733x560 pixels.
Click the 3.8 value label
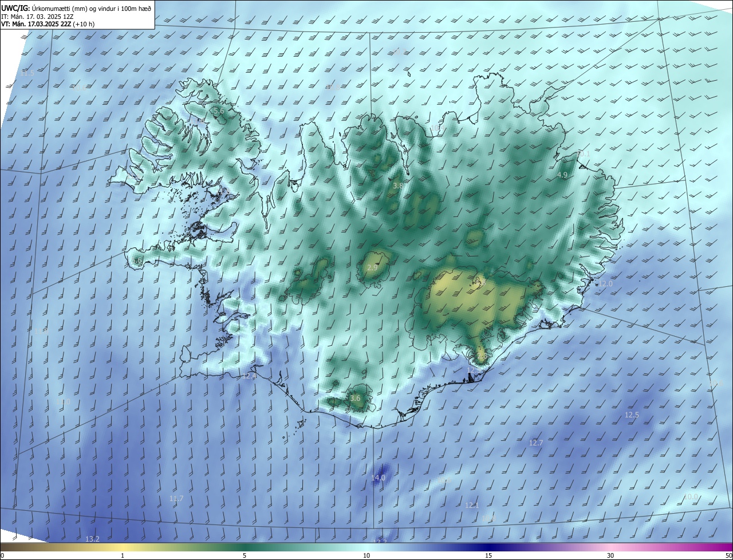[x=398, y=186]
